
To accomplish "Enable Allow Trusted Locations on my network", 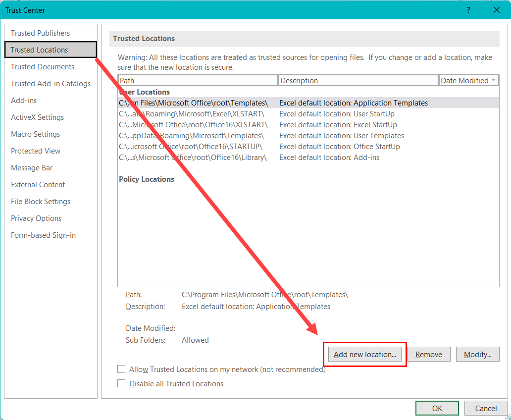I will [x=121, y=369].
